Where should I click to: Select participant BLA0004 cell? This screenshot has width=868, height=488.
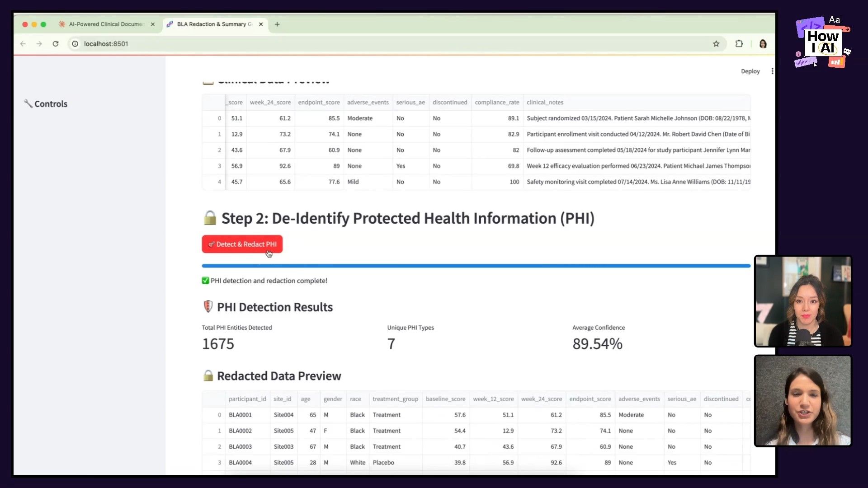tap(247, 462)
